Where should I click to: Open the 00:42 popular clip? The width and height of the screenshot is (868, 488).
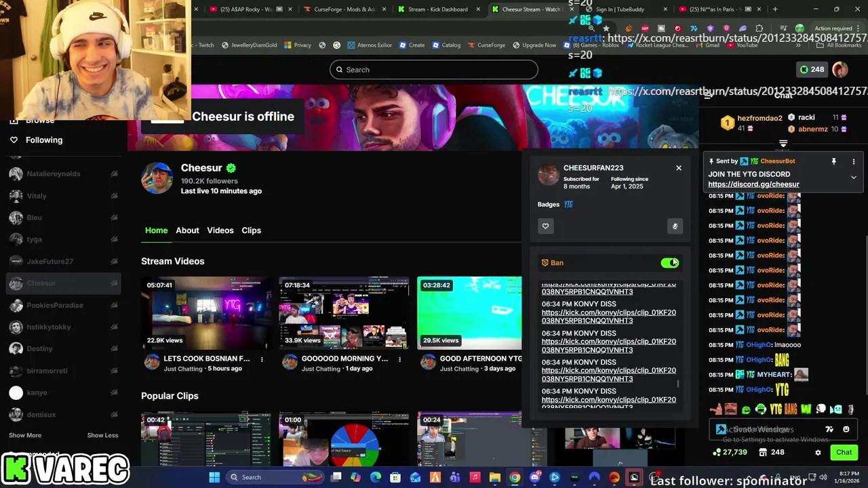pyautogui.click(x=206, y=439)
